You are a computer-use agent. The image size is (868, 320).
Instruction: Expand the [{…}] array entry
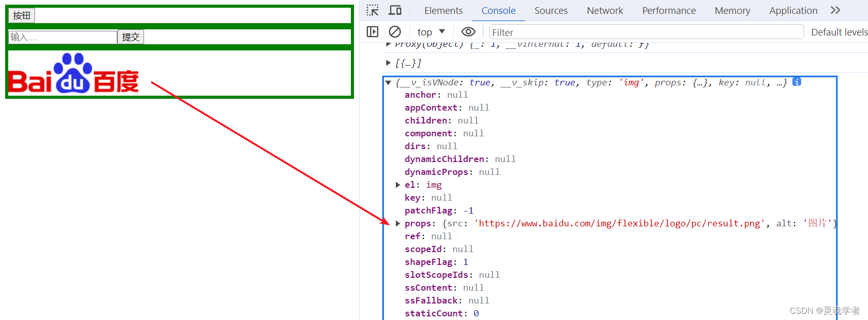tap(388, 63)
